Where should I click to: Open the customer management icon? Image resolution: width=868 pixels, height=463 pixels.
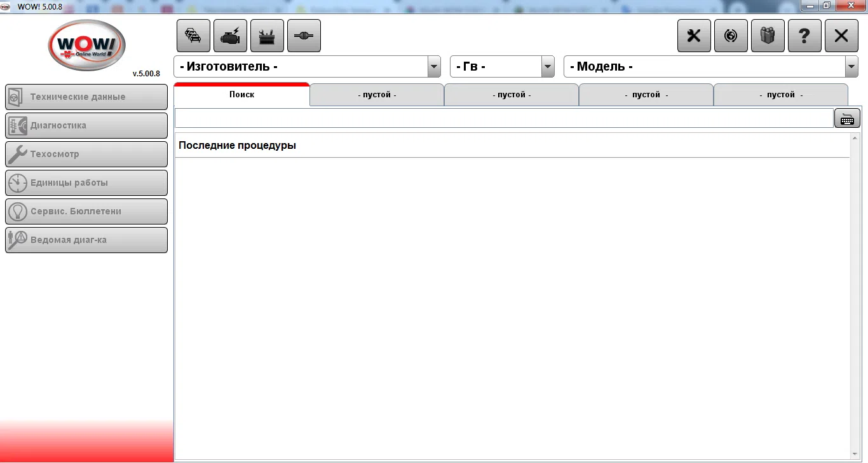point(768,36)
